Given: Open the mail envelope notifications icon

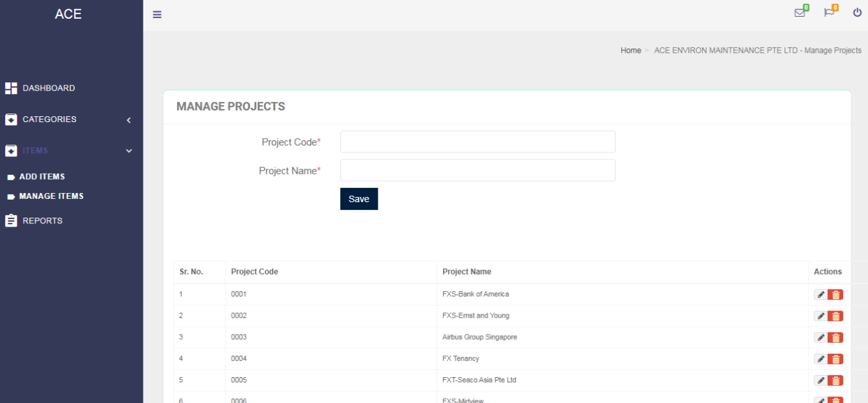Looking at the screenshot, I should click(x=800, y=12).
